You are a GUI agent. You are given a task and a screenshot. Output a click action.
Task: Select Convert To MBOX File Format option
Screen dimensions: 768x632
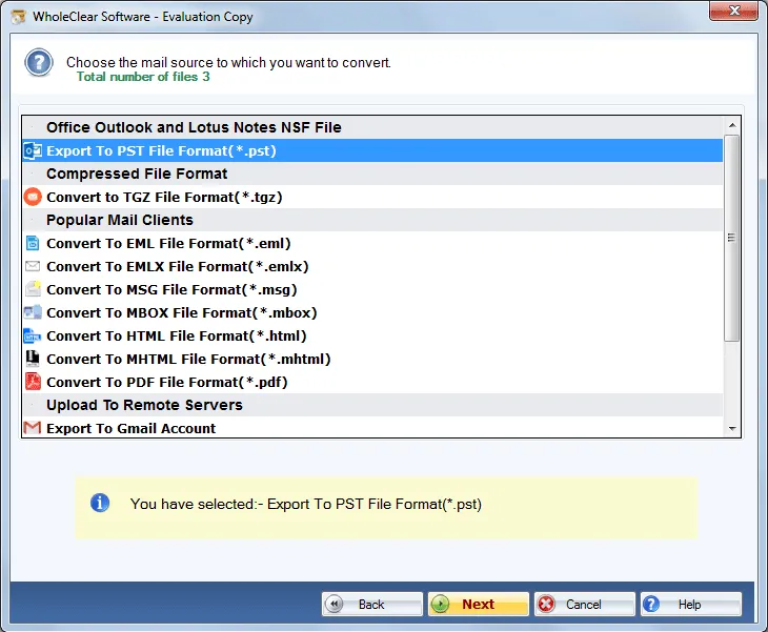point(181,313)
